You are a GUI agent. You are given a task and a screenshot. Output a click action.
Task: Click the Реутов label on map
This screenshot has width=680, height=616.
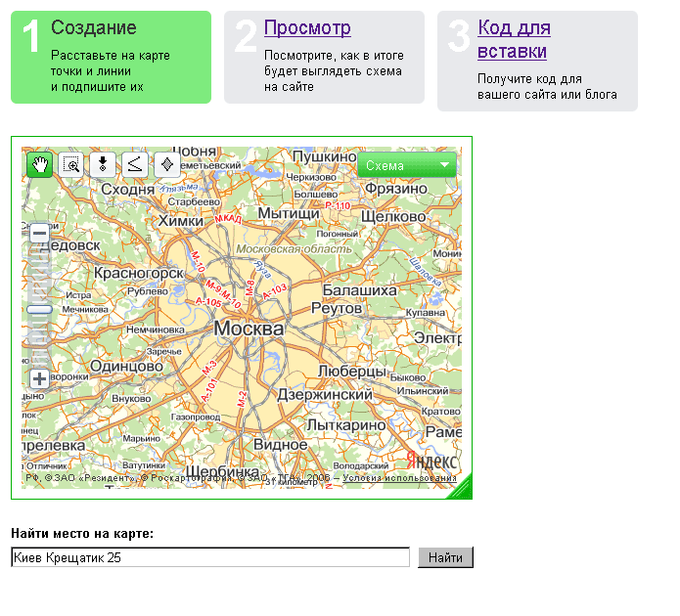[337, 308]
